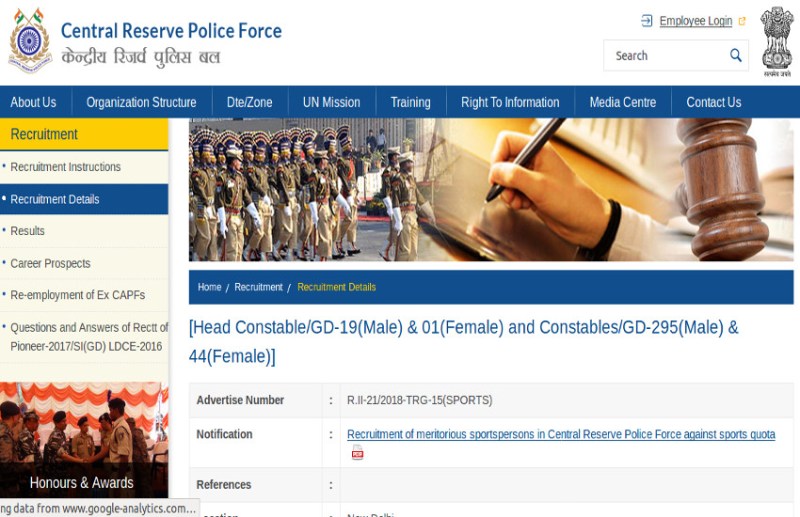Select the Dte/Zone menu item

pos(249,102)
